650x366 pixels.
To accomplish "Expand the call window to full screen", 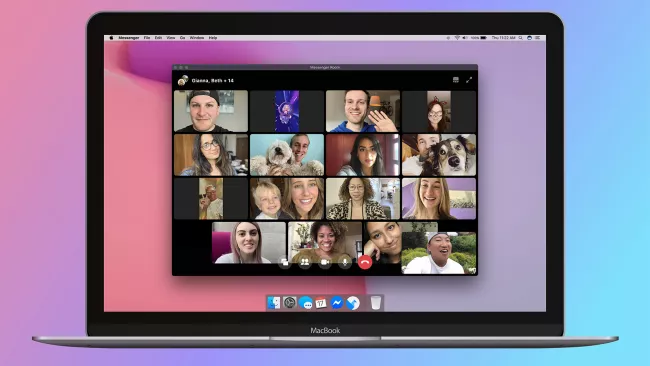I will click(469, 80).
